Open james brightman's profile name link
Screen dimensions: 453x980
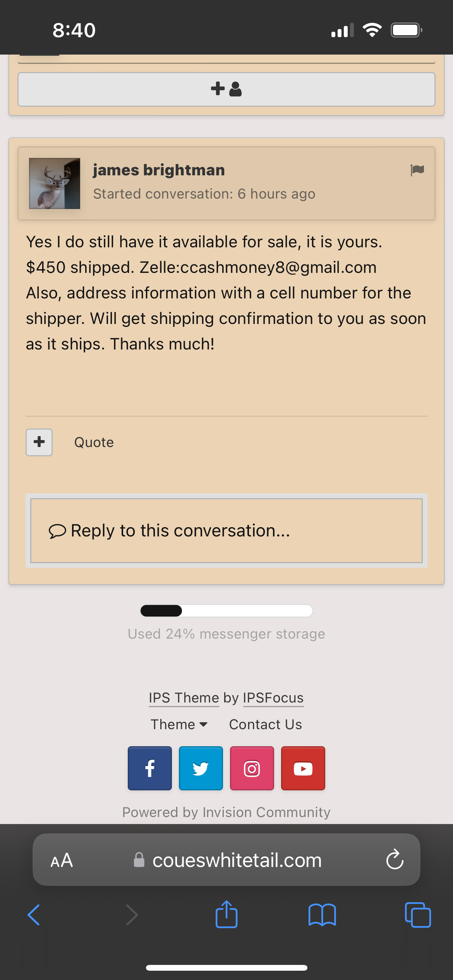tap(159, 170)
